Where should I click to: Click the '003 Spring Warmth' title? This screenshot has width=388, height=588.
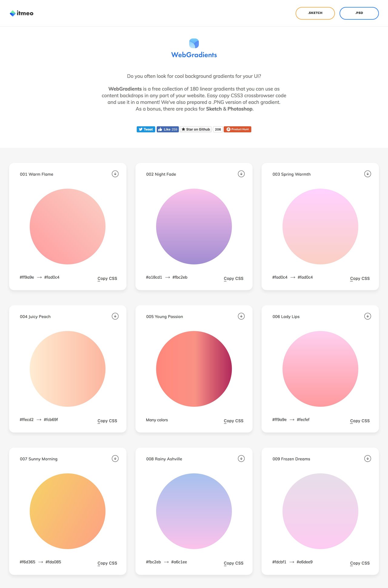point(292,174)
